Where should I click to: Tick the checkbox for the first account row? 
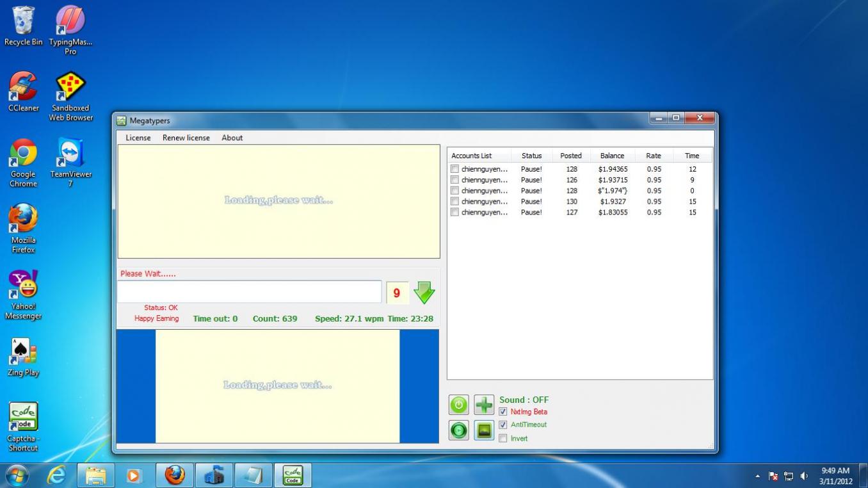click(x=454, y=169)
